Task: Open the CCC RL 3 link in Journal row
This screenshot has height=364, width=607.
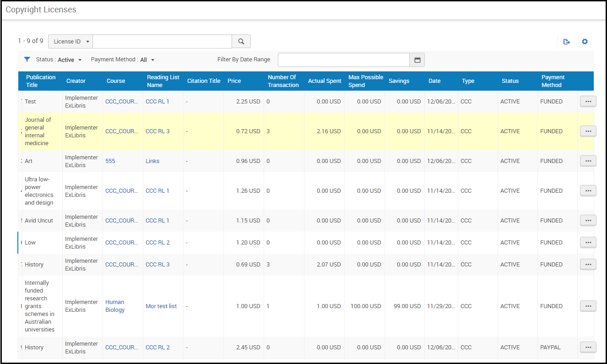Action: [157, 131]
